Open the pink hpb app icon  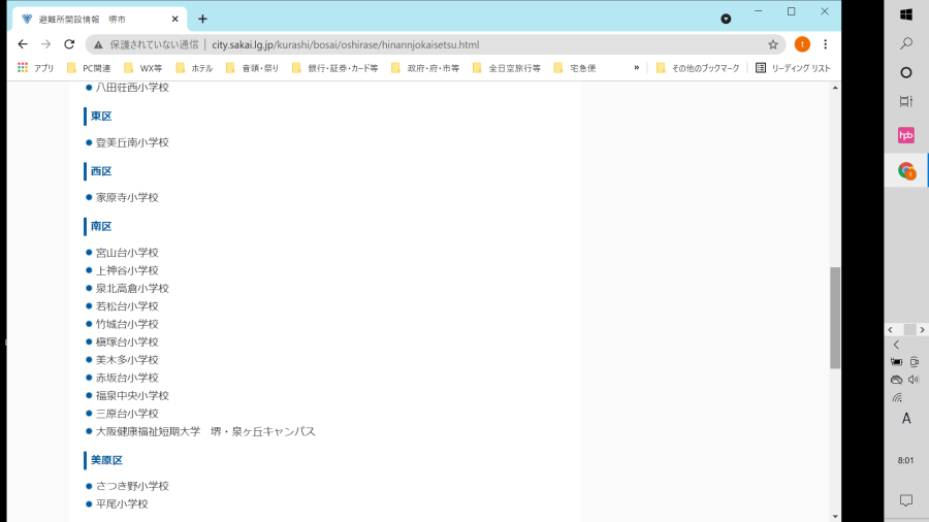906,135
